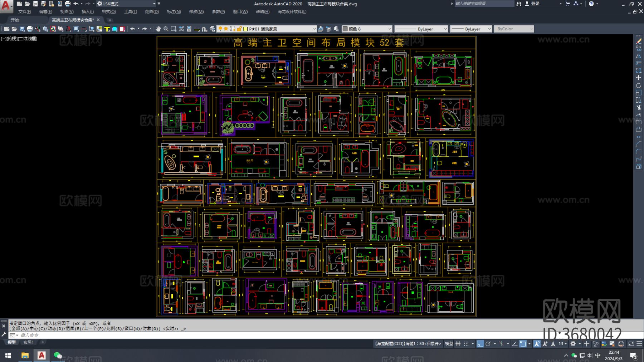Click the gray 颜色 8 color swatch
644x362 pixels.
(345, 29)
